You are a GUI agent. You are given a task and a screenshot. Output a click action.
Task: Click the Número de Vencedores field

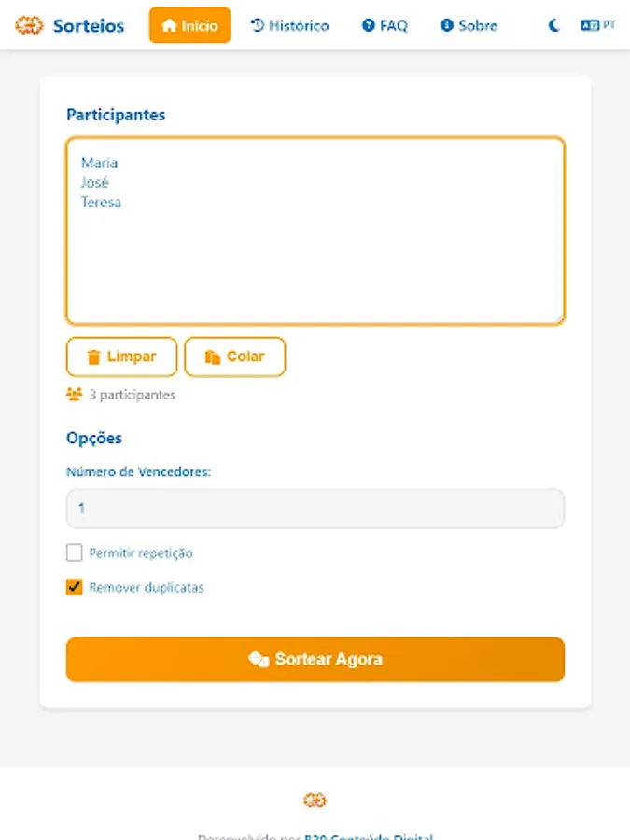click(315, 509)
